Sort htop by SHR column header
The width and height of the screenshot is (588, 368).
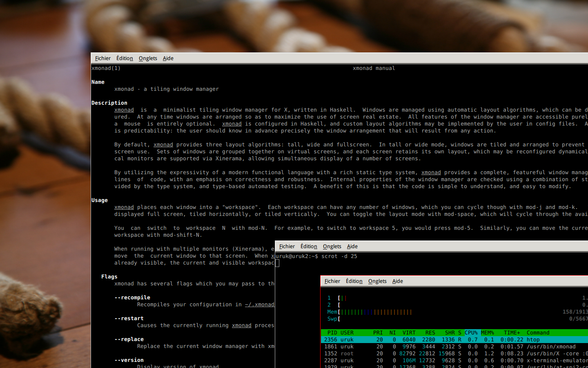pyautogui.click(x=450, y=332)
